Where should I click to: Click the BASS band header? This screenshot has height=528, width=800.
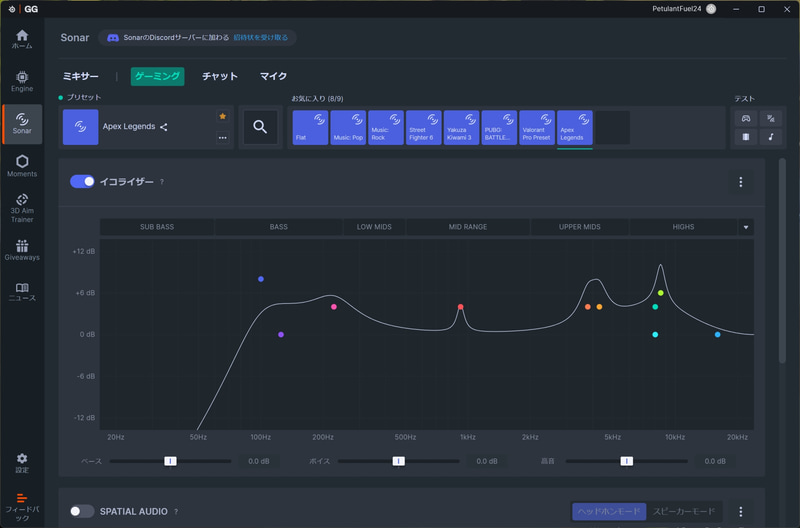[279, 227]
